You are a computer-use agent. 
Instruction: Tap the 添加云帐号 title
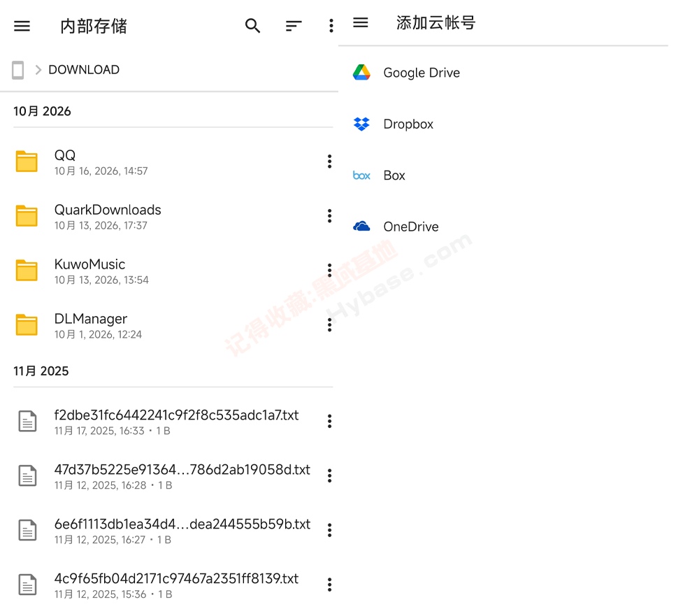tap(436, 23)
